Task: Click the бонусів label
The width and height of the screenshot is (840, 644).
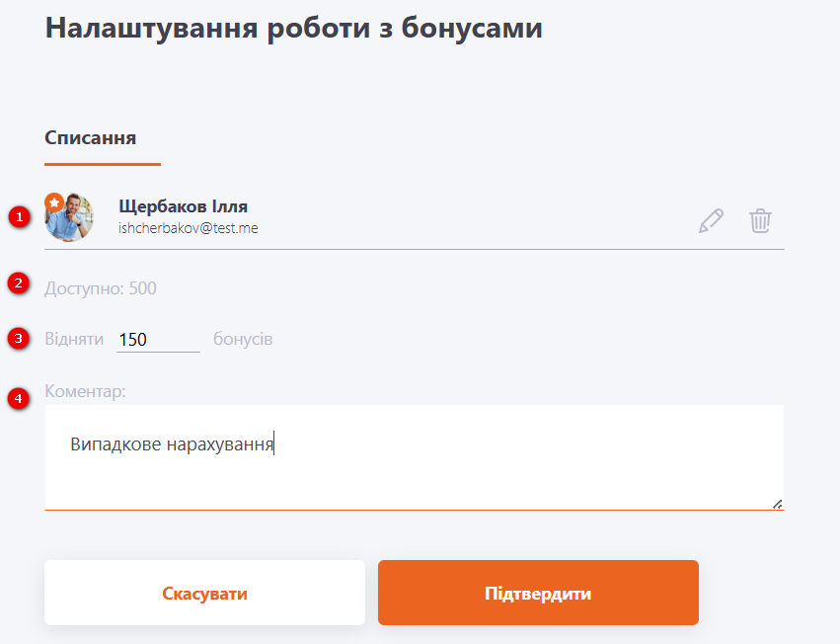Action: coord(243,340)
